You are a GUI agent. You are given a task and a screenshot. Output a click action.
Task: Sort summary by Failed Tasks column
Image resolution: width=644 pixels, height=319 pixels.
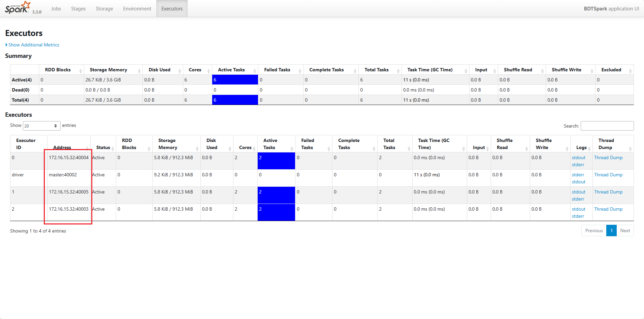(281, 70)
